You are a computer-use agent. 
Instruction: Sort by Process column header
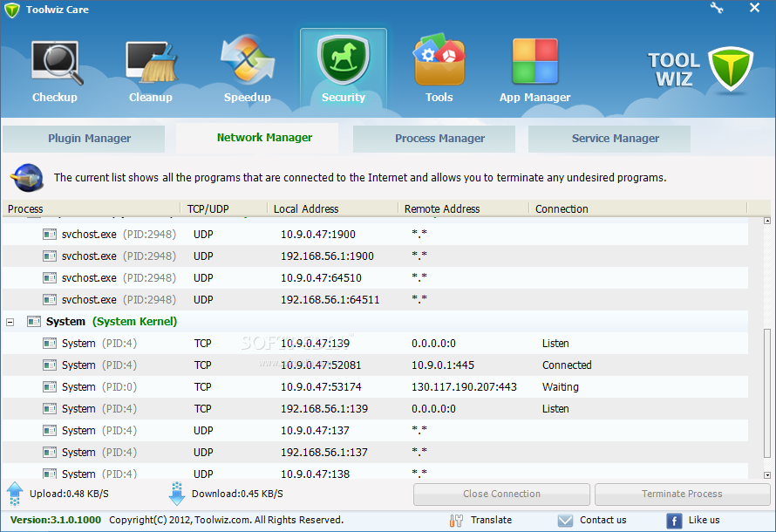(x=92, y=208)
